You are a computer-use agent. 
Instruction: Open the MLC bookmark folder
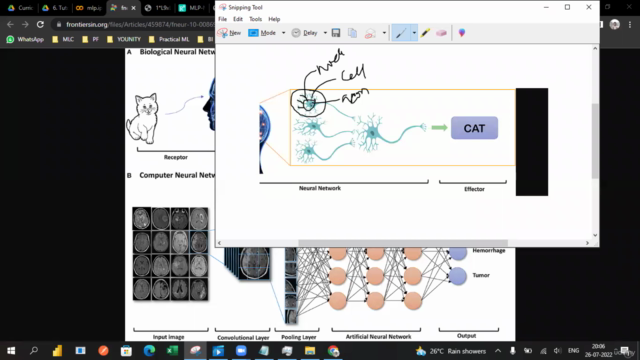[63, 39]
